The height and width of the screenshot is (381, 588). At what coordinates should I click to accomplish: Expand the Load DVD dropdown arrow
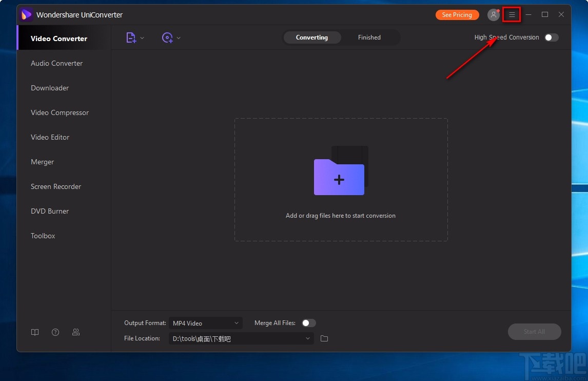coord(179,38)
